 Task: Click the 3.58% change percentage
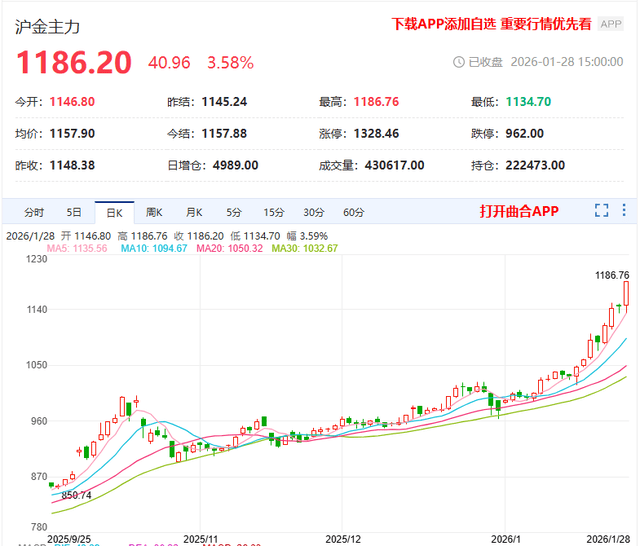tap(231, 63)
